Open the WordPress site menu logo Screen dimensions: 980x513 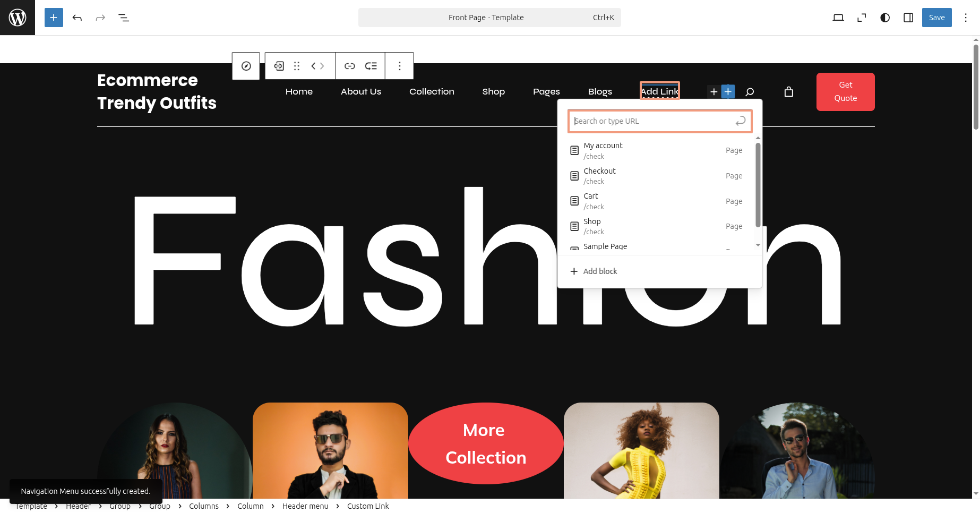(18, 18)
